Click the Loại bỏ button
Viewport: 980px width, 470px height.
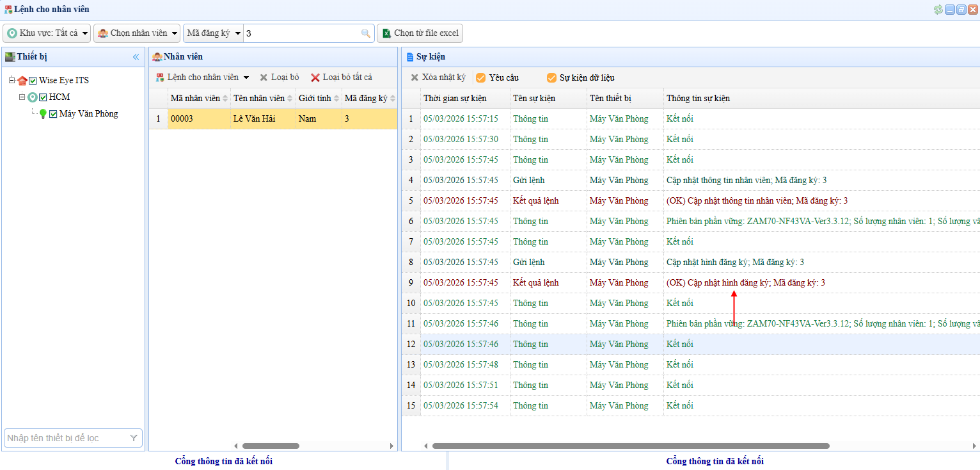[279, 77]
